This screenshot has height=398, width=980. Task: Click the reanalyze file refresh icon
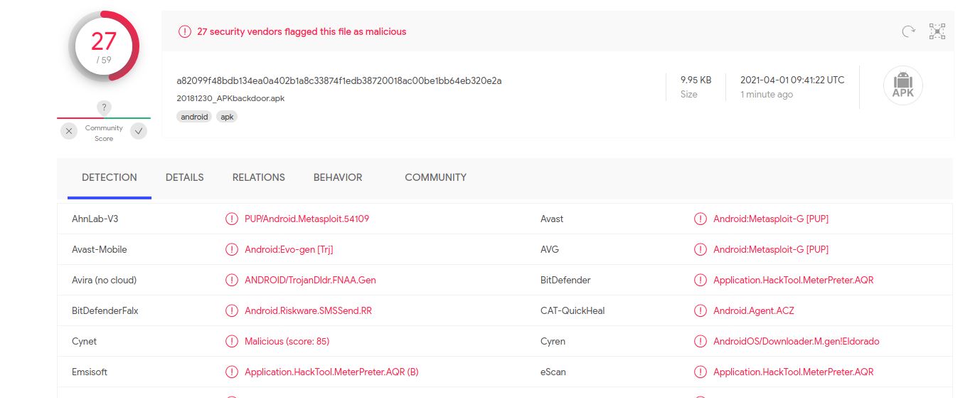(x=908, y=31)
